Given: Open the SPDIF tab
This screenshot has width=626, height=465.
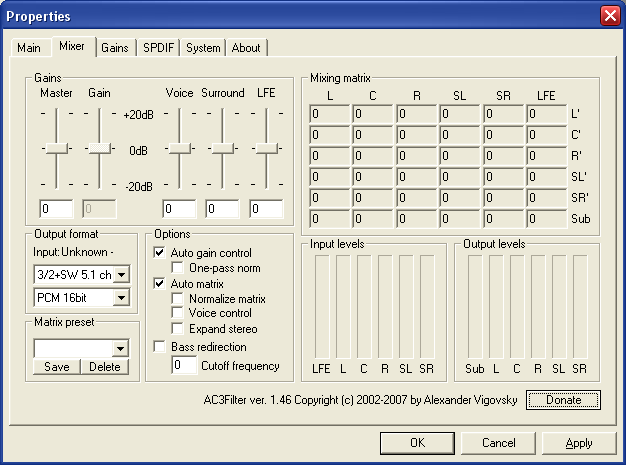Looking at the screenshot, I should [157, 48].
